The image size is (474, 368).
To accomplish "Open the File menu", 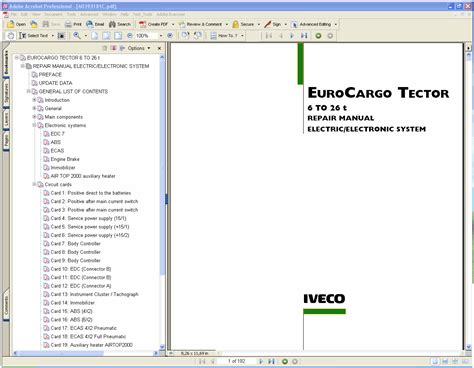I will click(14, 15).
